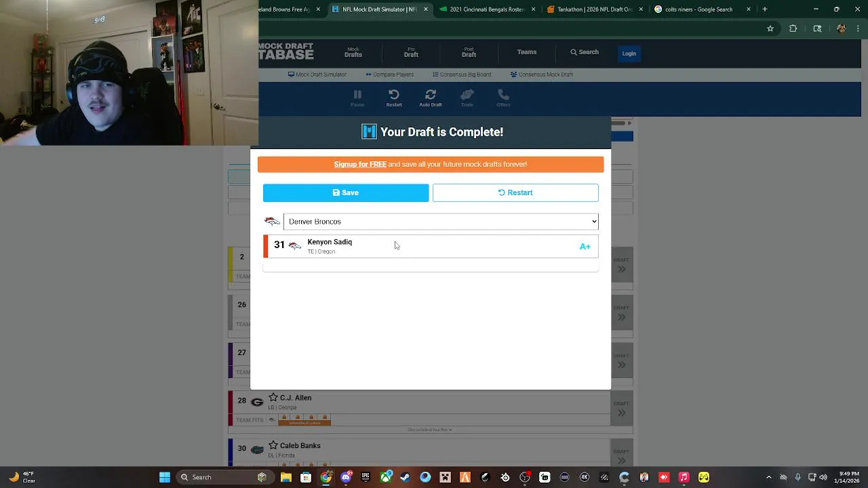Click site Search in navigation bar
Screen dimensions: 868x488
584,52
